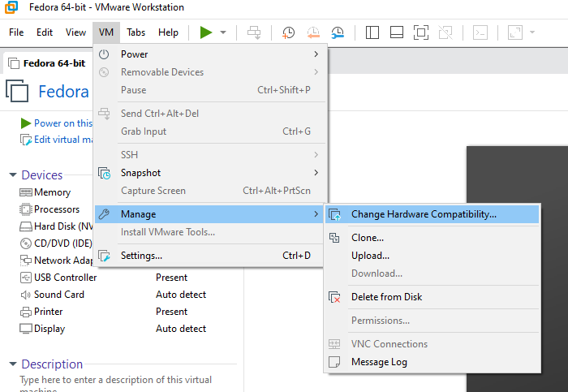Click the stretch guest toolbar icon

515,32
